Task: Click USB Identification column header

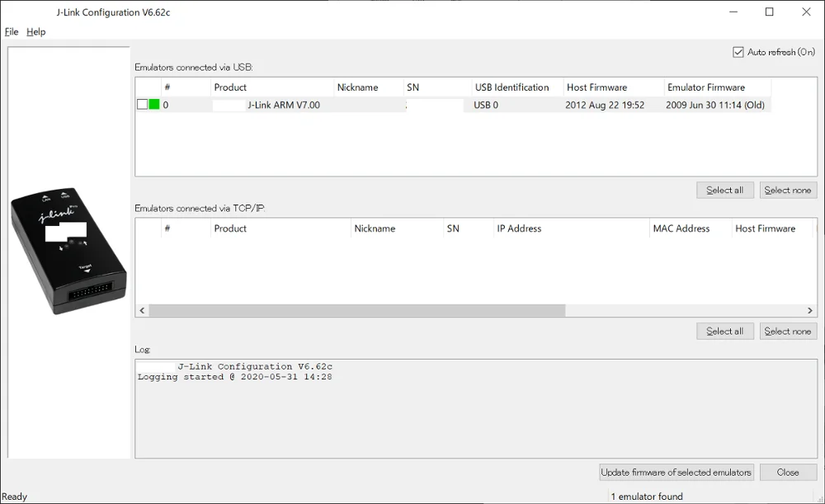Action: [517, 87]
